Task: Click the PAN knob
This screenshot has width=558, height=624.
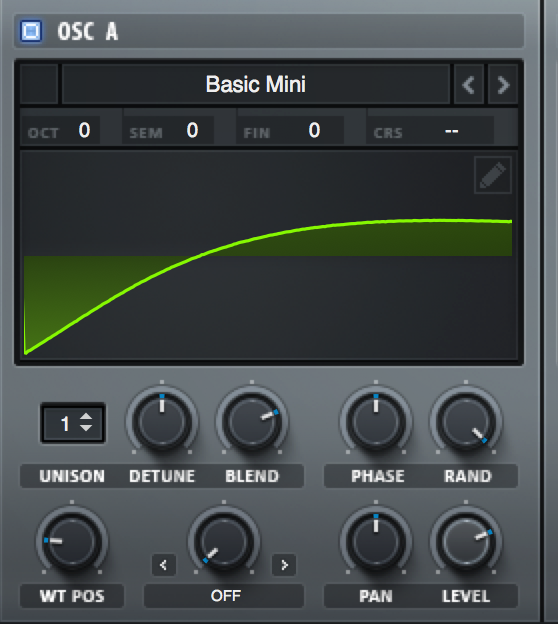Action: (x=376, y=541)
